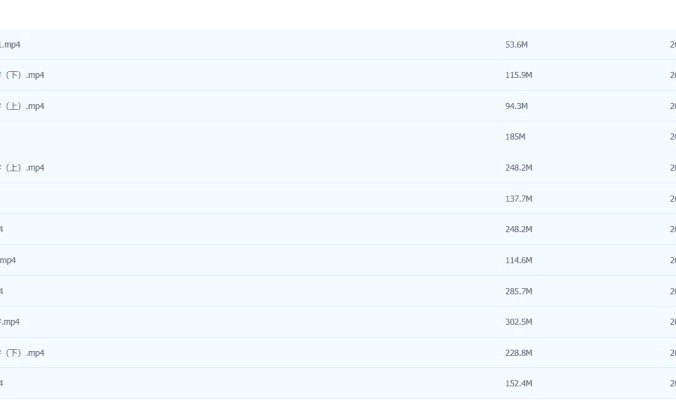Image resolution: width=676 pixels, height=418 pixels.
Task: Open the (下).mp4 file sized 115.9M
Action: [24, 76]
